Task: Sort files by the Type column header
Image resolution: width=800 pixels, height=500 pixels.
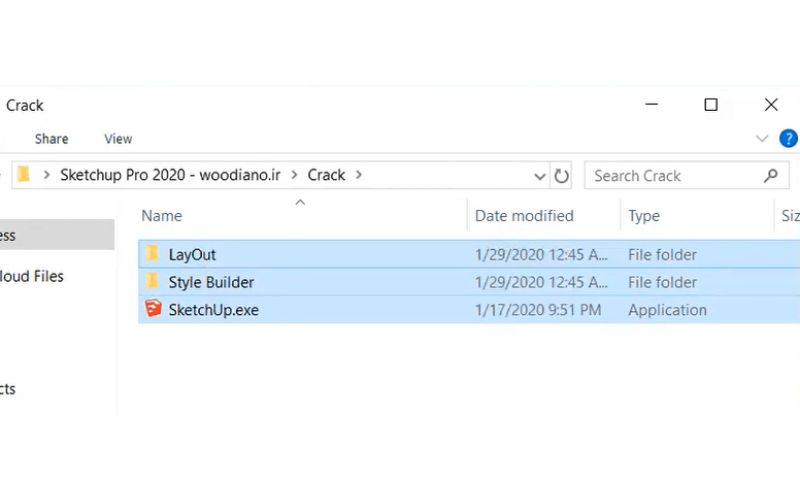Action: 644,216
